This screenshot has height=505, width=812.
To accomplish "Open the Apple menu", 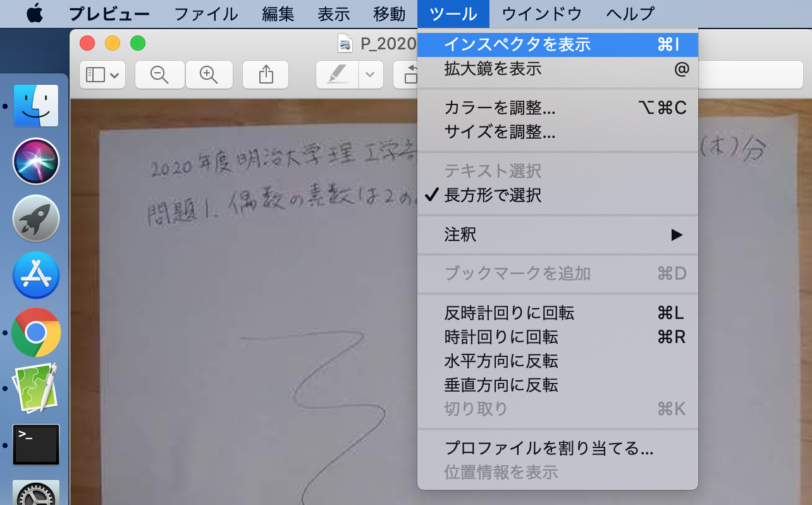I will coord(35,13).
